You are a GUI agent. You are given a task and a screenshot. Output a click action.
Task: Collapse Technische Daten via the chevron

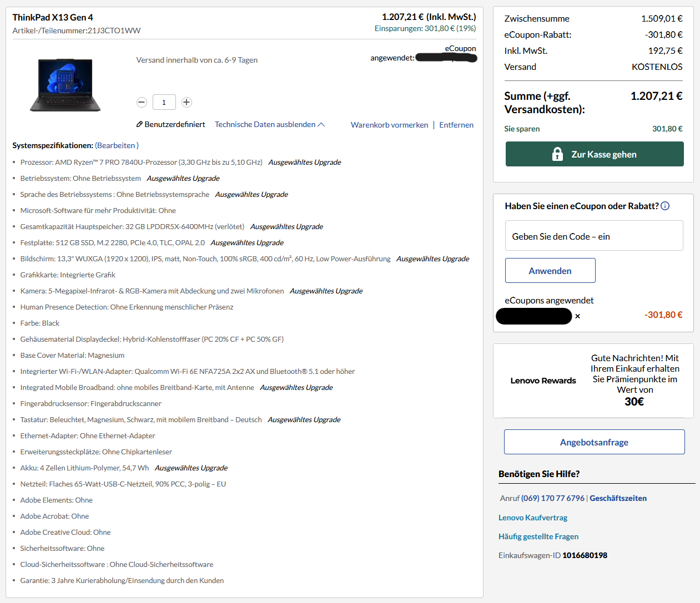tap(322, 124)
